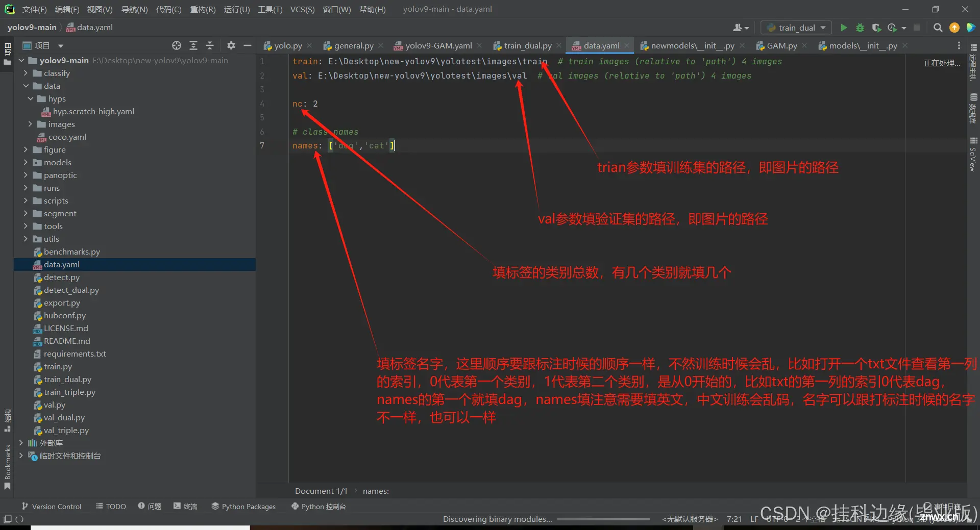980x530 pixels.
Task: Click the 正在处理... analysis indicator
Action: click(942, 63)
